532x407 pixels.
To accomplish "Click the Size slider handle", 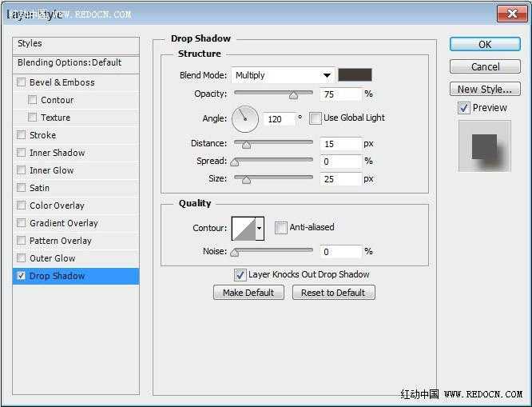I will coord(247,180).
